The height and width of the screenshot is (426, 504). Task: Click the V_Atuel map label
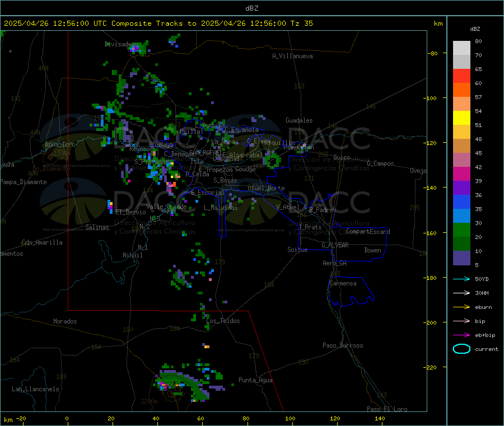click(288, 207)
